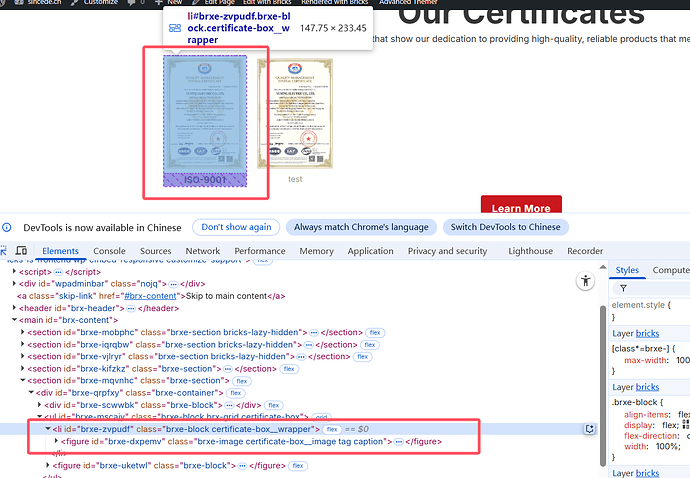Click Switch DevTools to Chinese
690x478 pixels.
[x=506, y=227]
